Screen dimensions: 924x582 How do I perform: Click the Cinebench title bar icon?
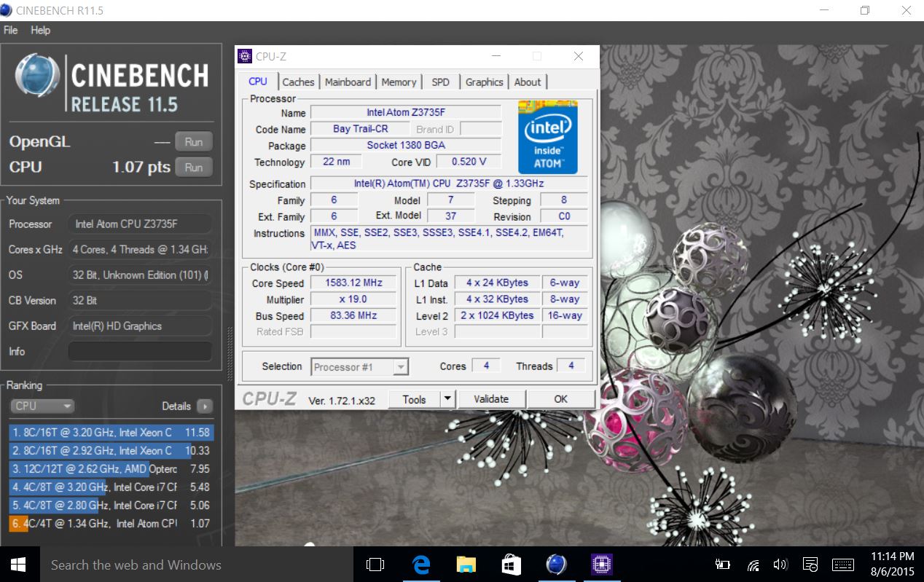[7, 10]
